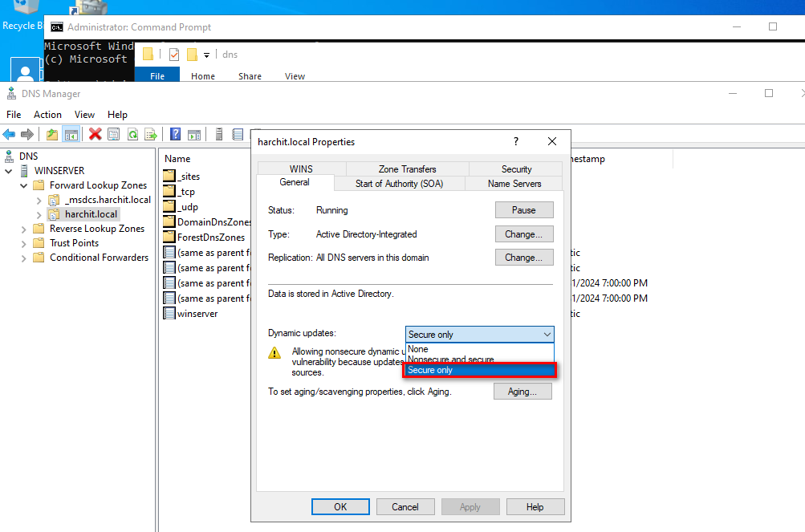Select the _msdcs.harchit.local zone
The image size is (805, 532).
point(108,200)
